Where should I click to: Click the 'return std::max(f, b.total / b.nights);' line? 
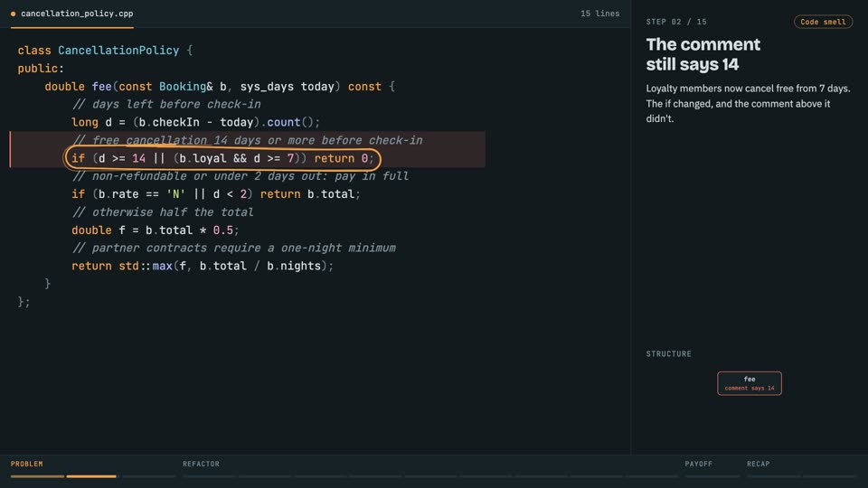[x=203, y=266]
